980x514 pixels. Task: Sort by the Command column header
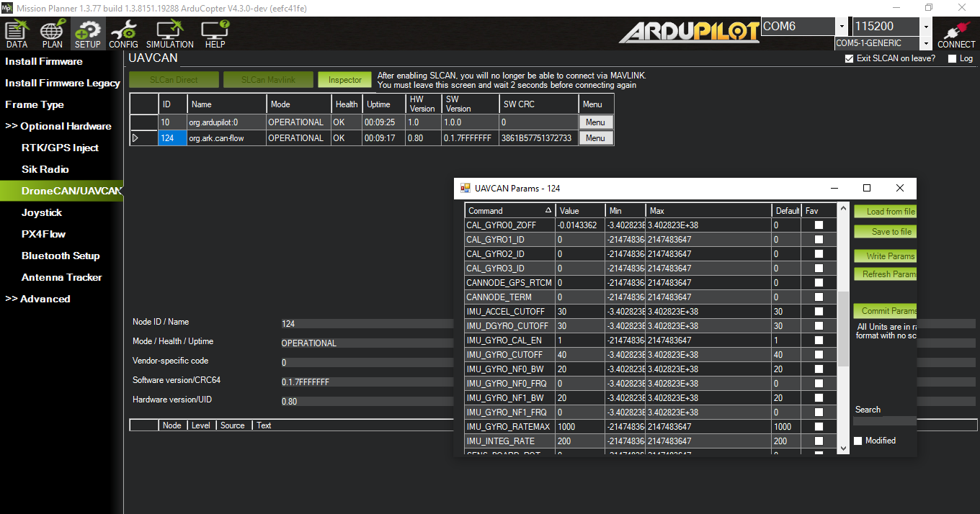[510, 211]
